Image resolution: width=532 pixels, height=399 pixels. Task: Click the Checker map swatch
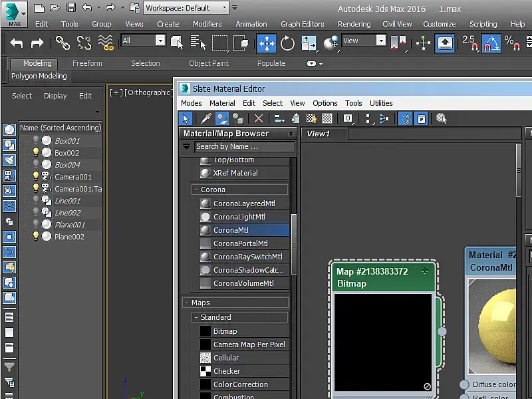pos(205,371)
